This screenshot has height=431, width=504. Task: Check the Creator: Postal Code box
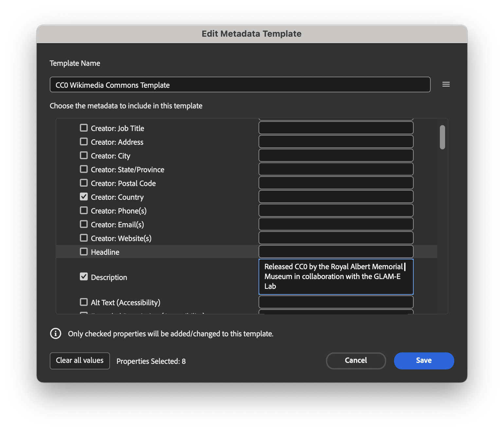click(x=84, y=183)
